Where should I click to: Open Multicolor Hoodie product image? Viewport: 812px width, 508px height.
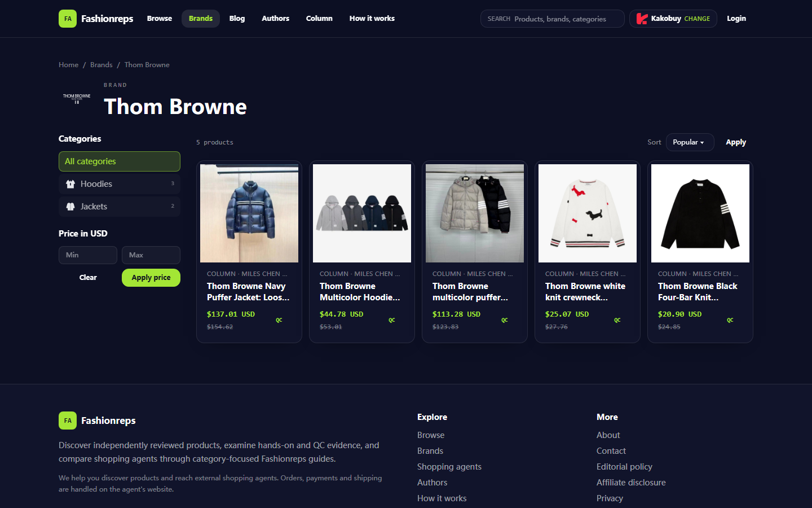tap(362, 213)
